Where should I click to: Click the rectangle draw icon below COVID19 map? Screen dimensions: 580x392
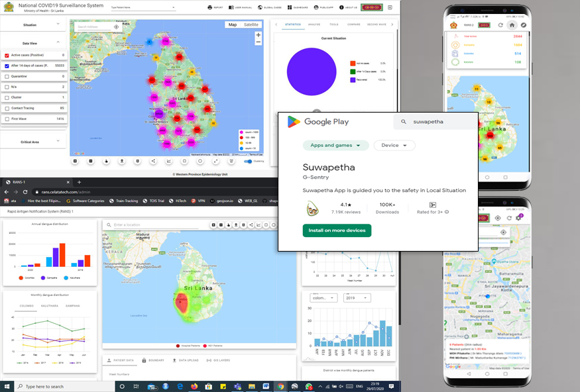click(184, 161)
